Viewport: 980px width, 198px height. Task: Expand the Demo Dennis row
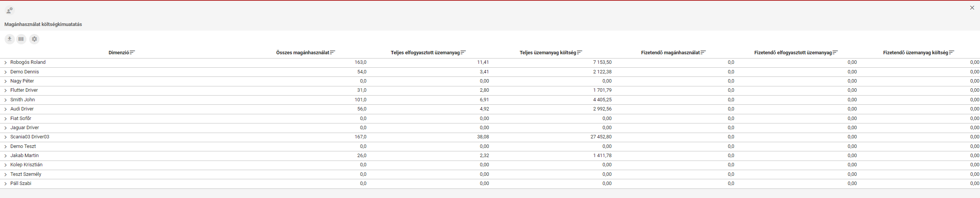(5, 72)
